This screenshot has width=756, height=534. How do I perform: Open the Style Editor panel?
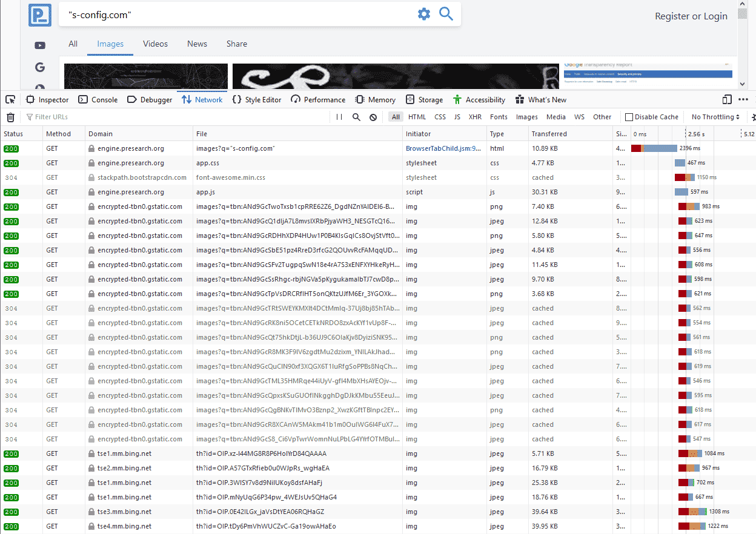[257, 100]
